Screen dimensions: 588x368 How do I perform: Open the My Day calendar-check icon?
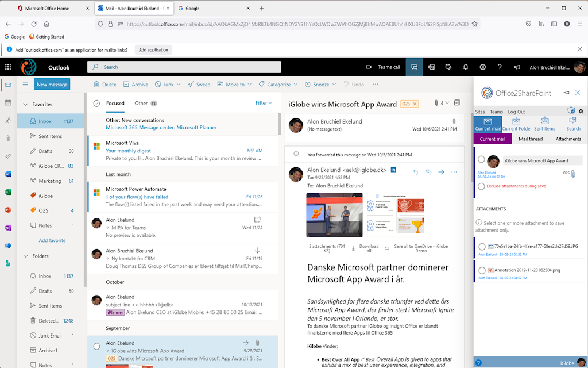448,67
